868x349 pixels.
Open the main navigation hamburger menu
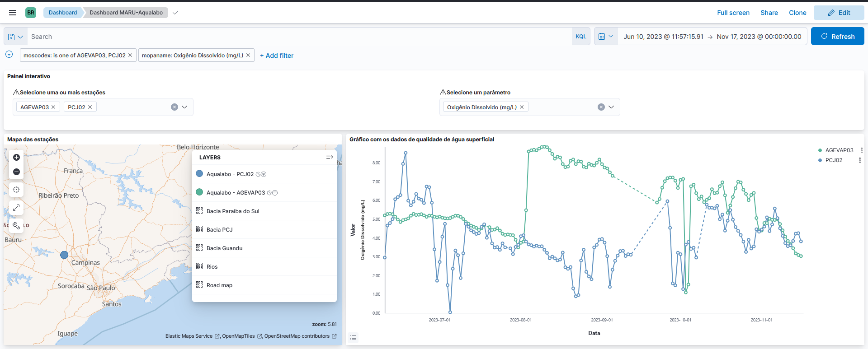[x=13, y=13]
